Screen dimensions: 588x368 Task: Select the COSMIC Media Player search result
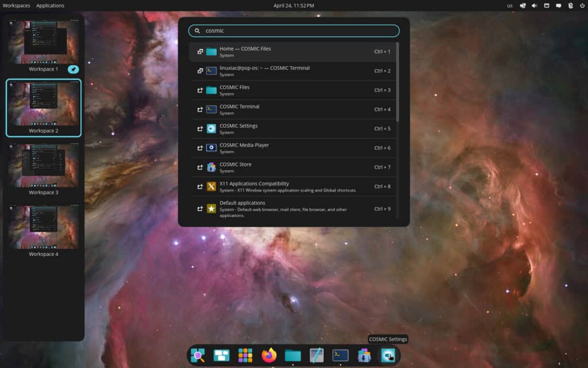pos(293,148)
